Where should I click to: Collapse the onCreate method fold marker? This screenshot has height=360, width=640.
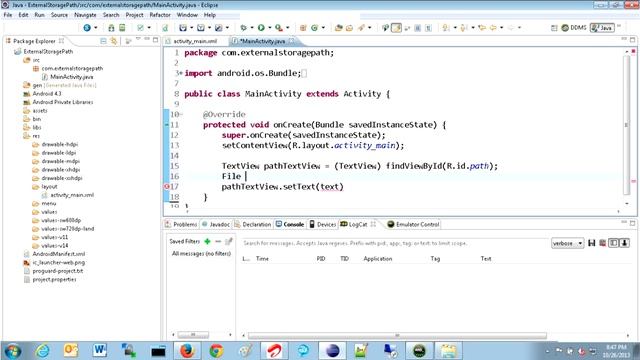(x=182, y=115)
